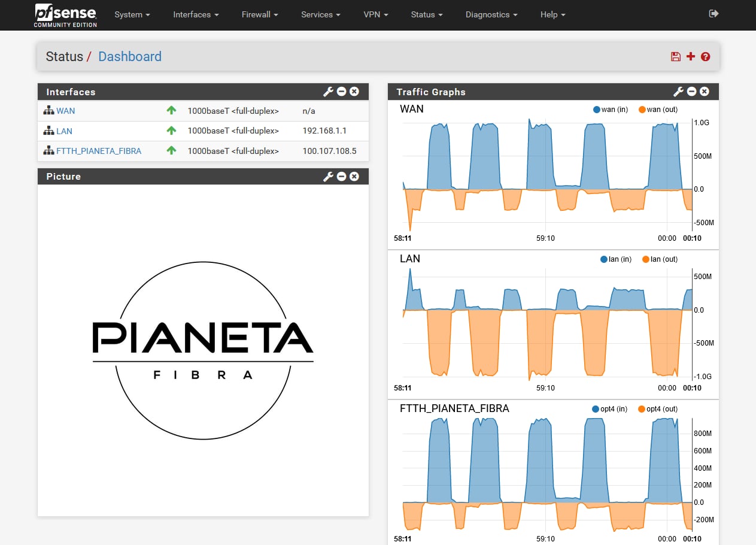Click the pfSense logo
This screenshot has height=545, width=756.
pyautogui.click(x=66, y=15)
